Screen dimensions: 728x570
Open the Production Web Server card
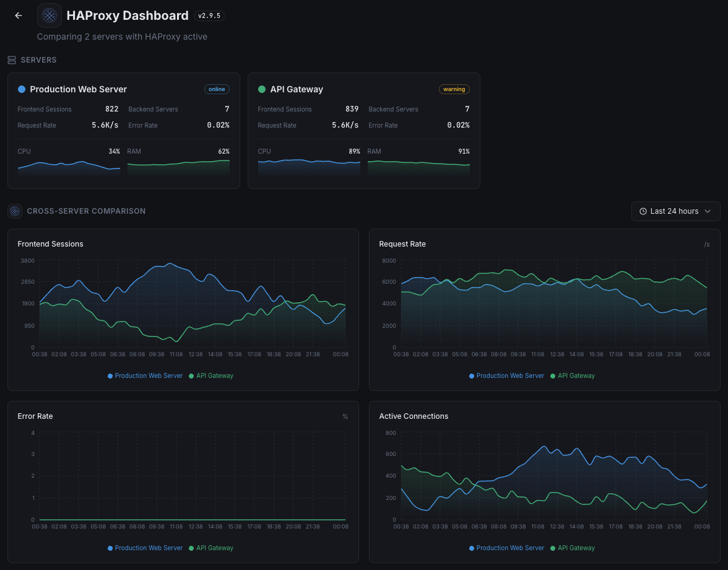coord(123,130)
